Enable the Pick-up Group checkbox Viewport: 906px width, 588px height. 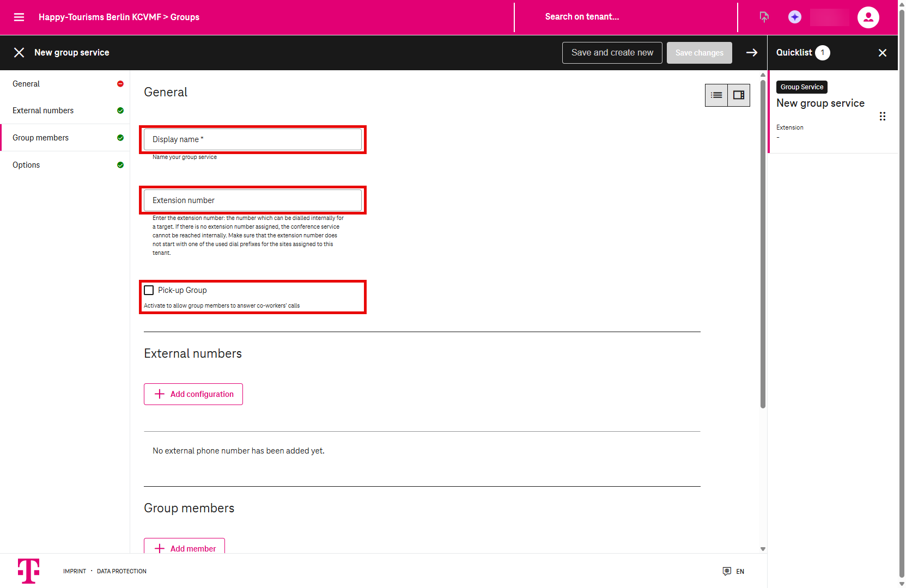coord(149,290)
